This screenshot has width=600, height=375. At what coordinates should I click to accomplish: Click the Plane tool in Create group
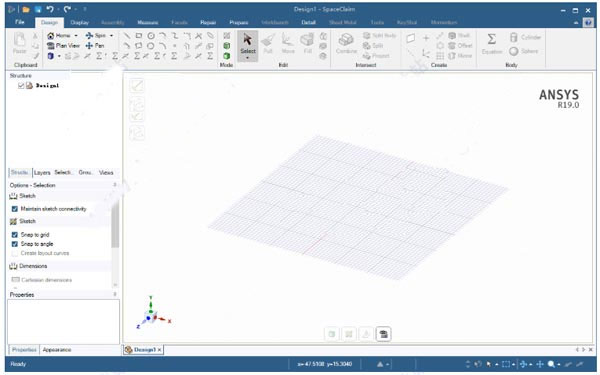click(411, 38)
